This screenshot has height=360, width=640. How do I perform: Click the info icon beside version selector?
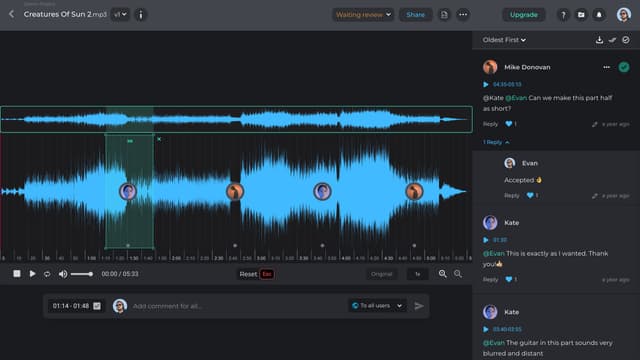tap(141, 15)
